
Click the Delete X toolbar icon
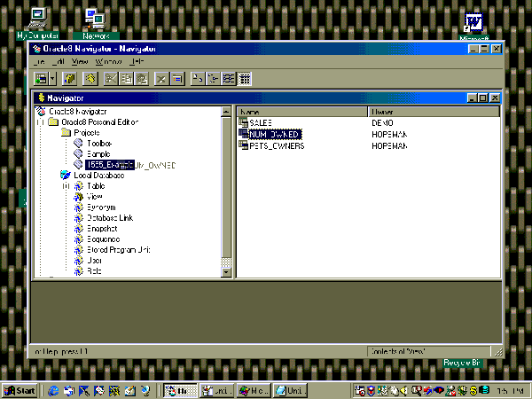click(162, 79)
